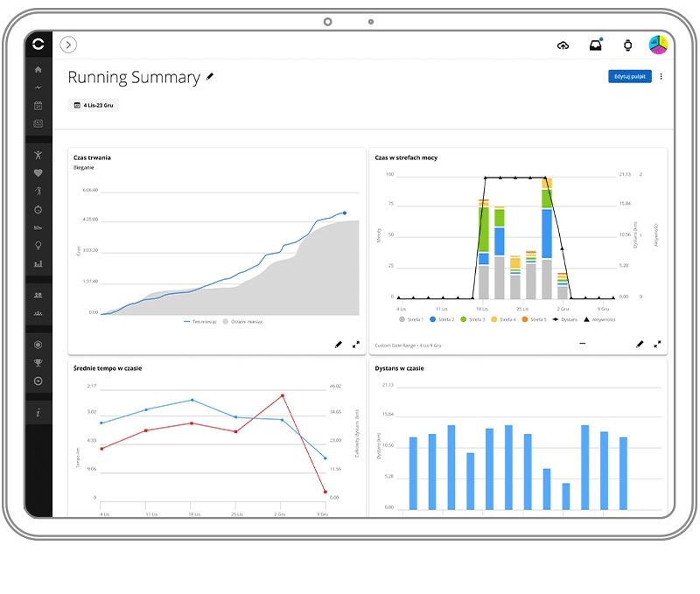The image size is (700, 594).
Task: Click the Czas trwania line end point
Action: pos(344,213)
